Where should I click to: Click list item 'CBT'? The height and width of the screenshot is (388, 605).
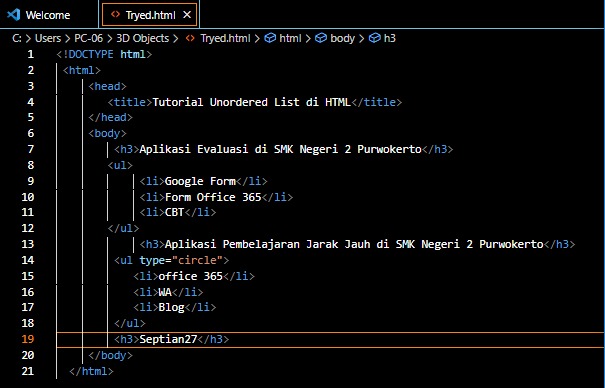[x=174, y=212]
